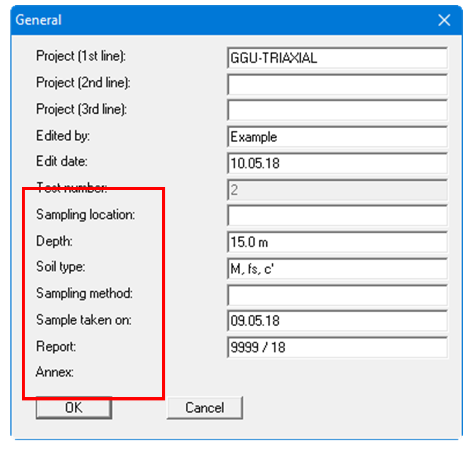Screen dimensions: 476x453
Task: Click the Report field containing 9999 / 18
Action: [x=337, y=347]
